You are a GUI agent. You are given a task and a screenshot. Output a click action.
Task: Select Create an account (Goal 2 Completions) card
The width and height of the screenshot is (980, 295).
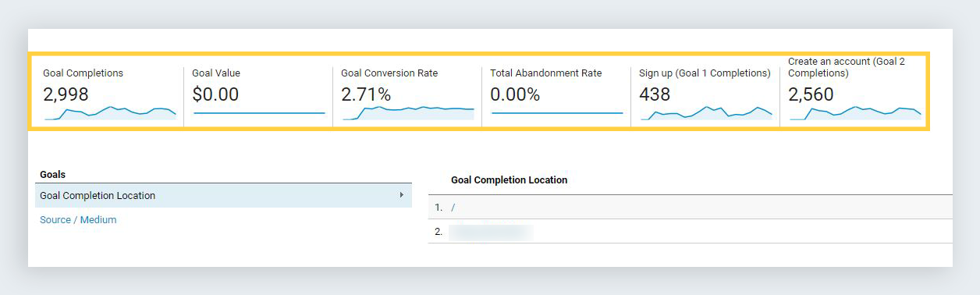[x=854, y=91]
